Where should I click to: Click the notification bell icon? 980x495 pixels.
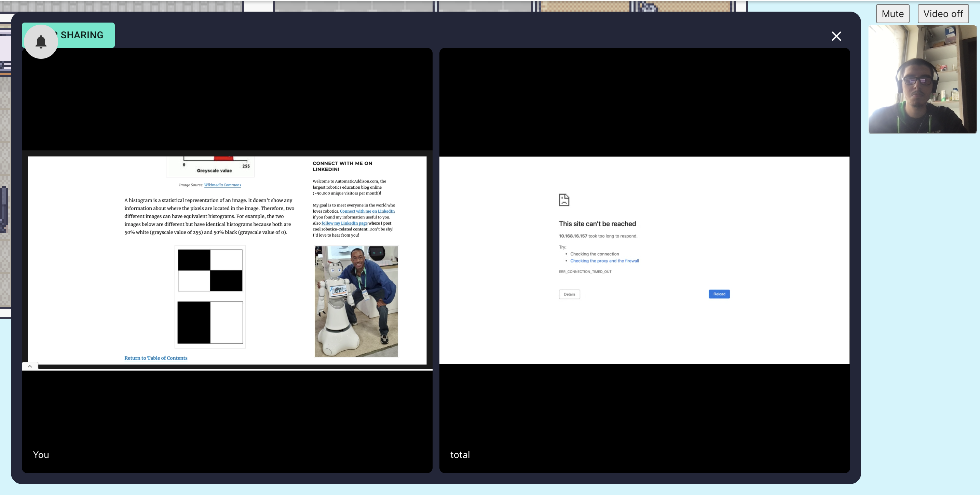click(x=41, y=42)
